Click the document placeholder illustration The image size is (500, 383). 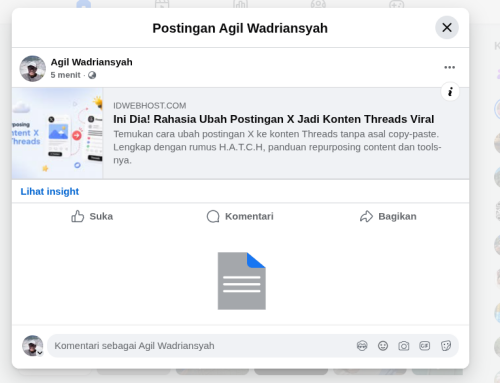coord(242,281)
